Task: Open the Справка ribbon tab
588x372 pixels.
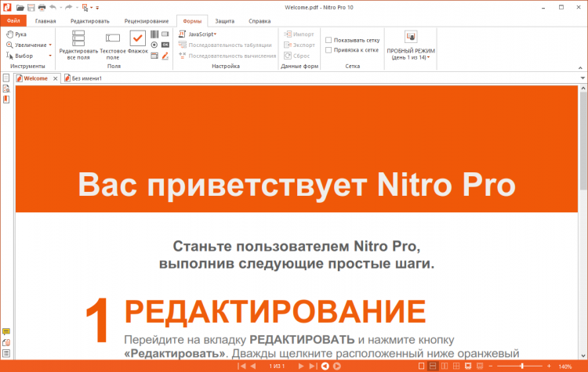Action: pyautogui.click(x=260, y=21)
